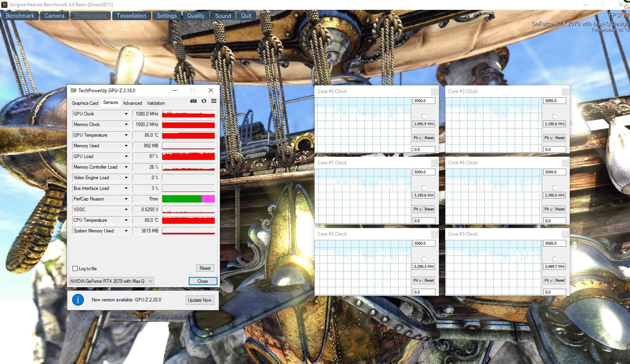Click the VDDC value 0.6250 V
The image size is (630, 364).
click(x=146, y=210)
